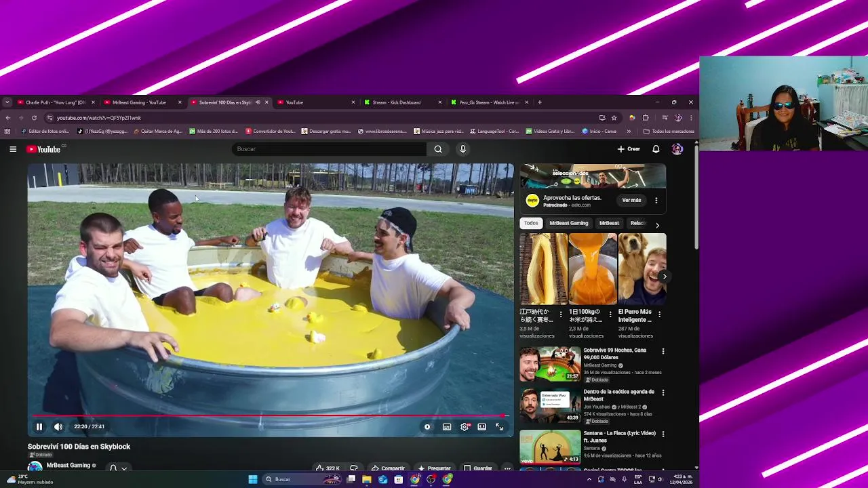This screenshot has width=868, height=488.
Task: Show next filter chips with arrow
Action: tap(657, 225)
